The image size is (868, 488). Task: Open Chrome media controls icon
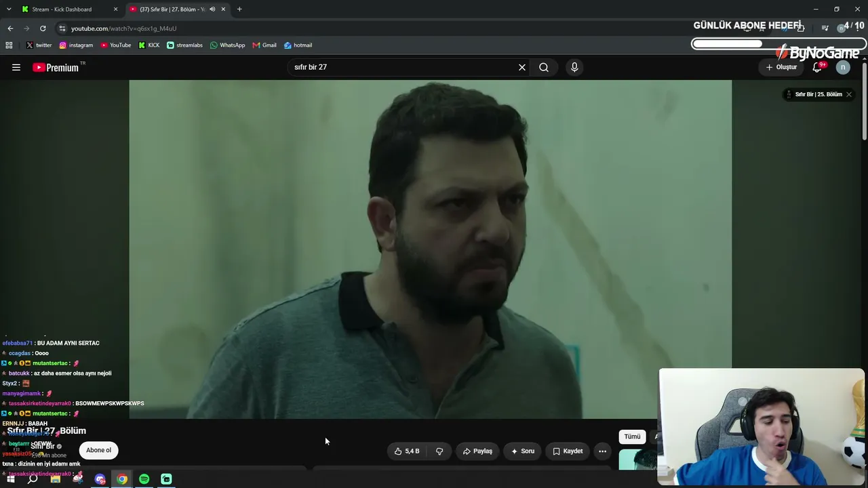[x=825, y=28]
